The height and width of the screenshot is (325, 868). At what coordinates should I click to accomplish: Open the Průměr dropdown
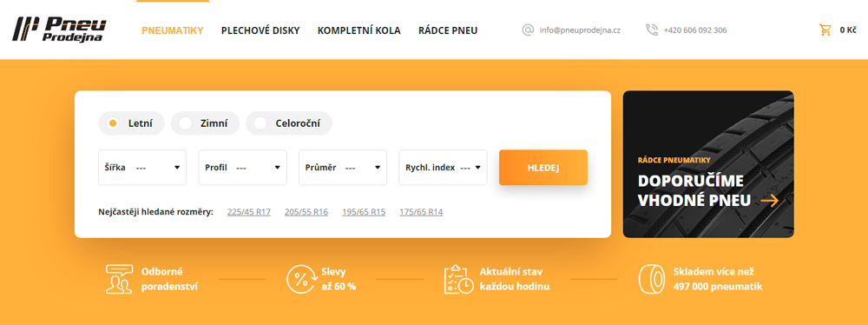point(343,168)
